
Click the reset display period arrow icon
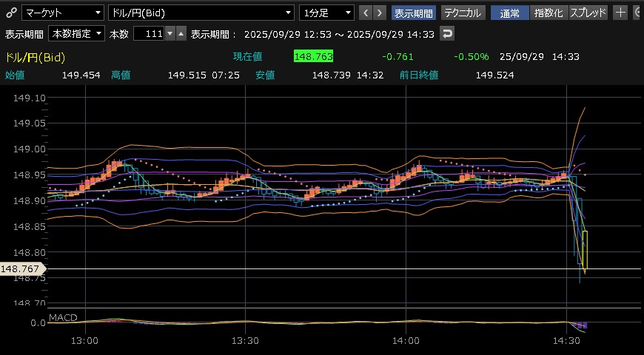coord(447,34)
